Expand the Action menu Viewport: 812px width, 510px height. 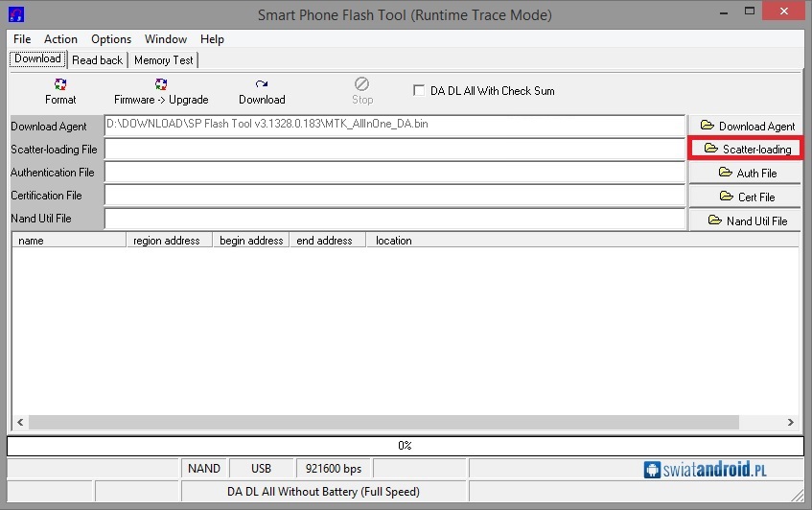click(60, 39)
